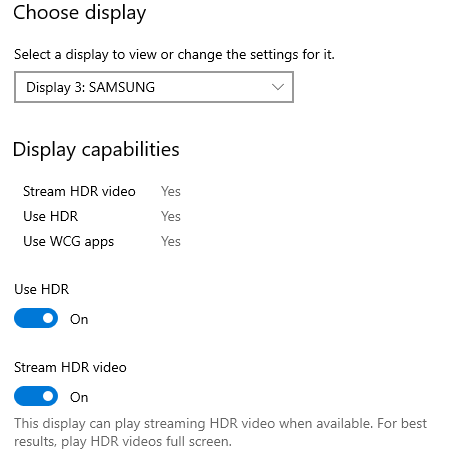Click the Choose display heading
Image resolution: width=459 pixels, height=461 pixels.
(80, 13)
